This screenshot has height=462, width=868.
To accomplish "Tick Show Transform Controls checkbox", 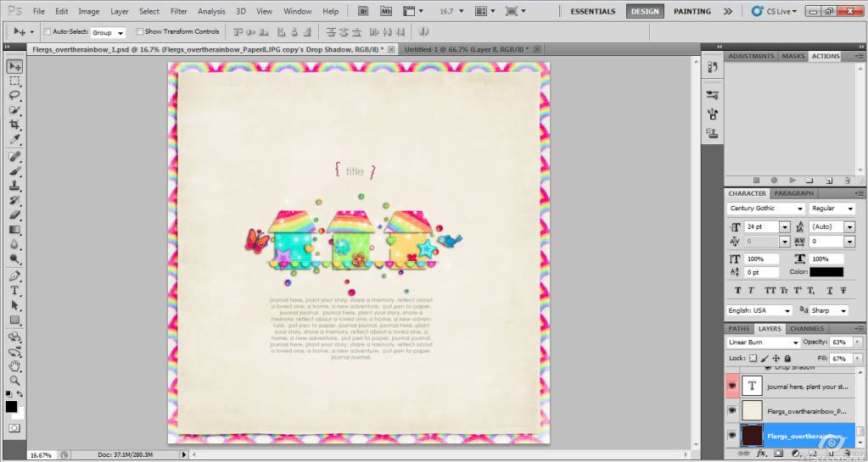I will click(x=140, y=31).
